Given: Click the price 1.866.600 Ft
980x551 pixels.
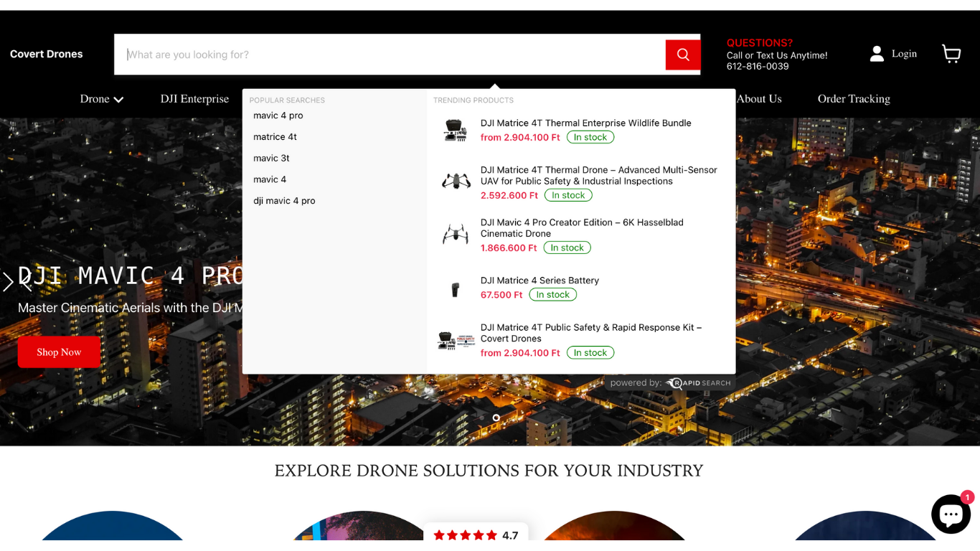Looking at the screenshot, I should (x=509, y=248).
